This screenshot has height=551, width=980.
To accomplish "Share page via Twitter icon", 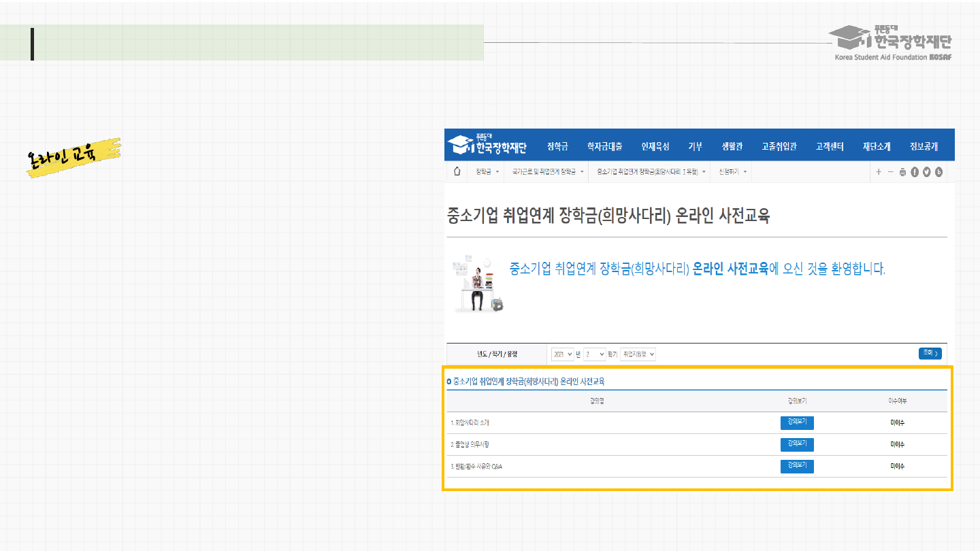I will 926,172.
